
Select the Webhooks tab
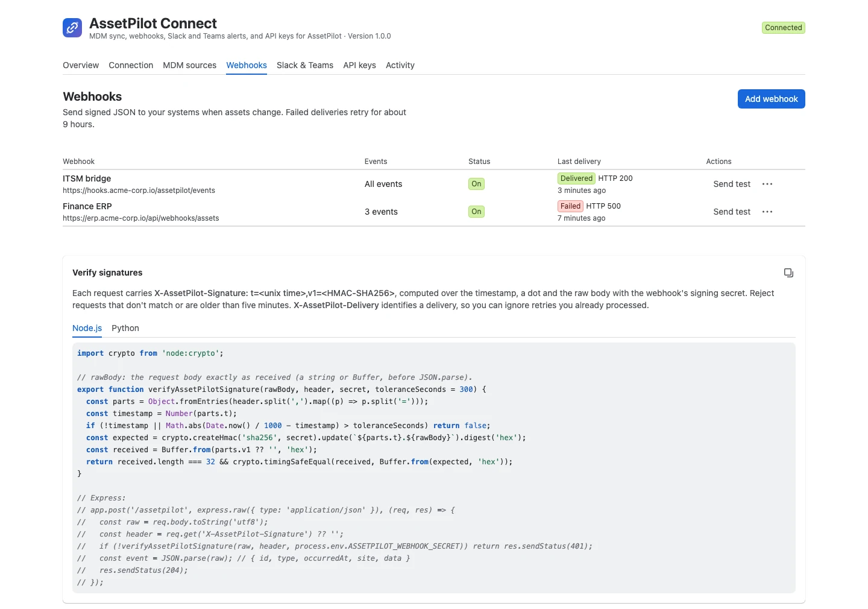(247, 65)
